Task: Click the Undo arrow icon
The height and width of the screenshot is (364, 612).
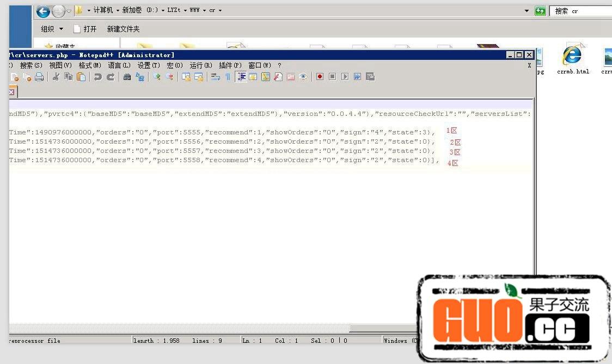Action: tap(97, 77)
